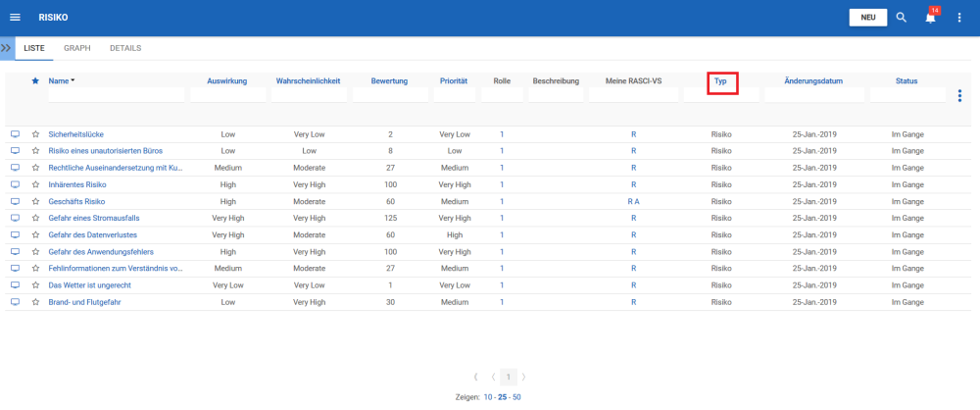Show 25 rows per page
Image resolution: width=980 pixels, height=410 pixels.
503,397
